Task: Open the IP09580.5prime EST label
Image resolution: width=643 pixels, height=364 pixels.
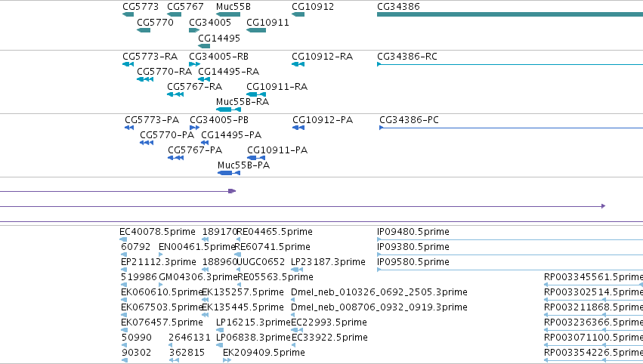Action: point(413,262)
